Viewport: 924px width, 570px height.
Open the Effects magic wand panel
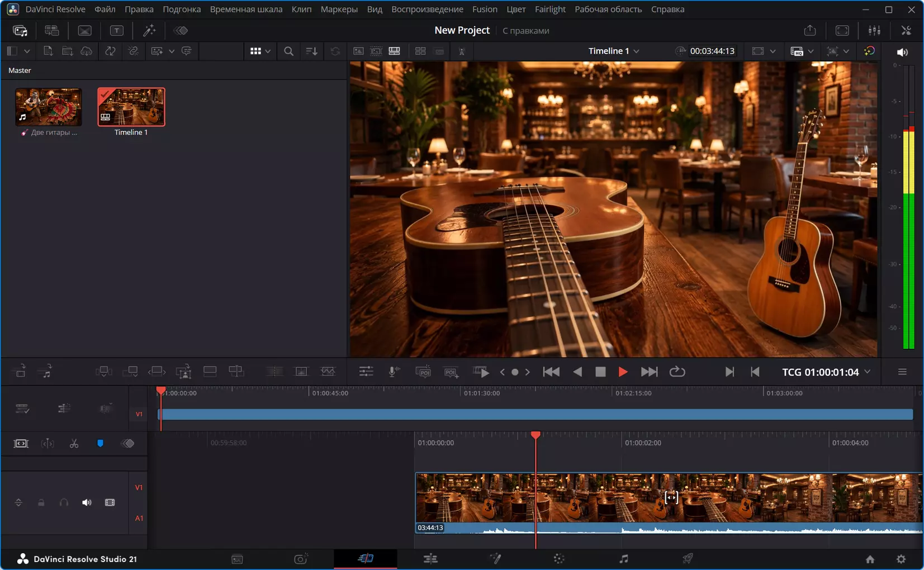point(149,31)
